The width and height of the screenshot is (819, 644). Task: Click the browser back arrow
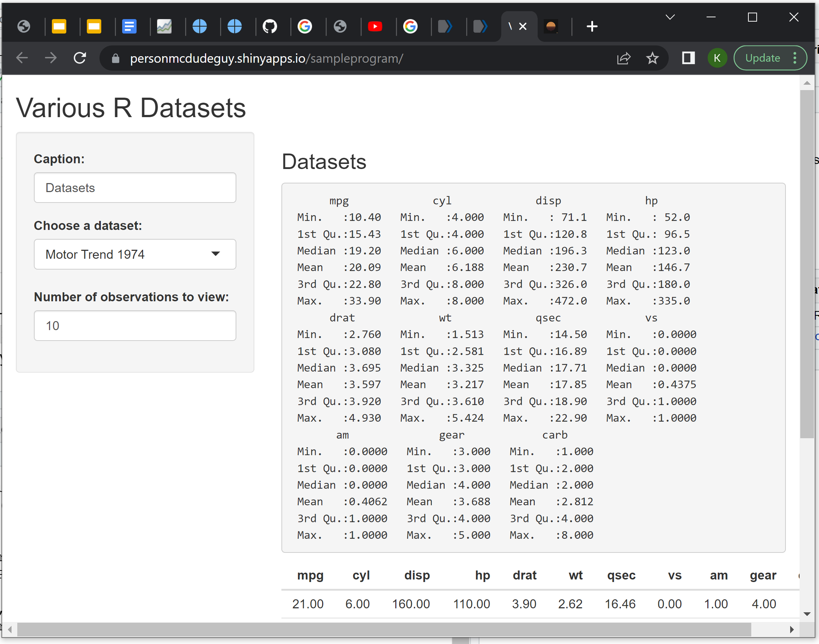pyautogui.click(x=22, y=58)
